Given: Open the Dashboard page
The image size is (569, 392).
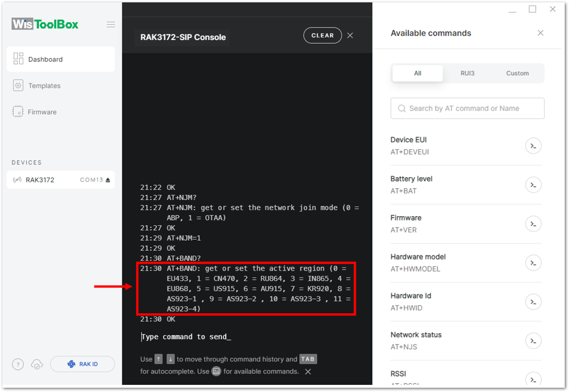Looking at the screenshot, I should (x=61, y=59).
